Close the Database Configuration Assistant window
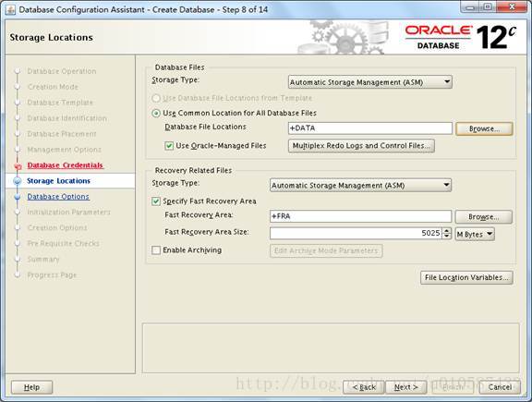 (x=513, y=7)
